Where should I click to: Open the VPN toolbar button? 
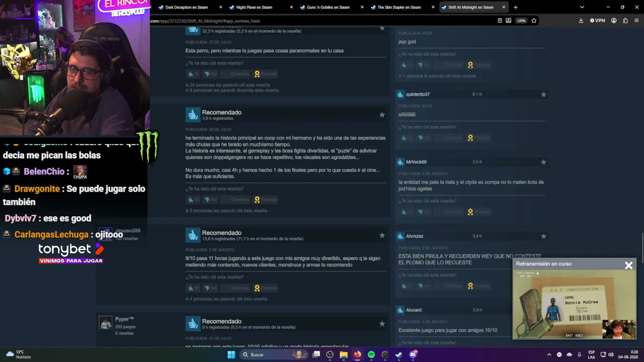point(598,21)
